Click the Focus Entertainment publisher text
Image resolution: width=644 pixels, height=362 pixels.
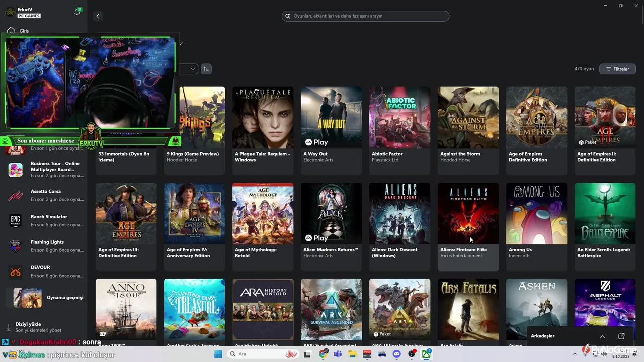461,256
